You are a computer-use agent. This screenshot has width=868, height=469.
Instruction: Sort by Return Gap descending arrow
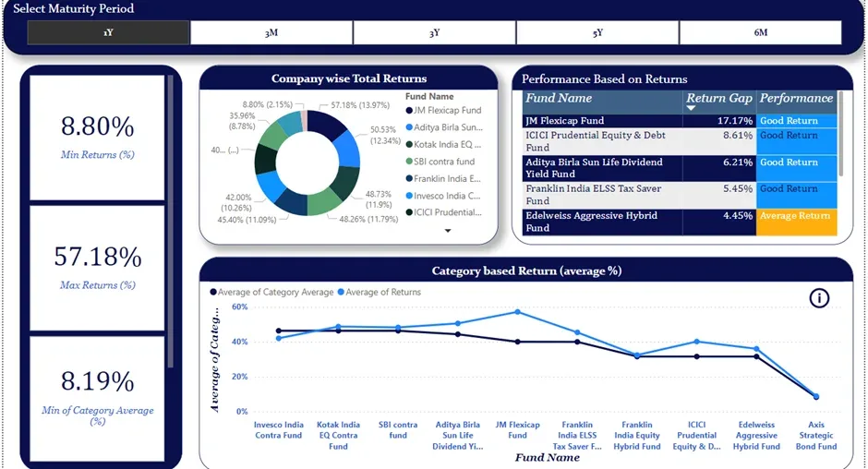coord(691,109)
